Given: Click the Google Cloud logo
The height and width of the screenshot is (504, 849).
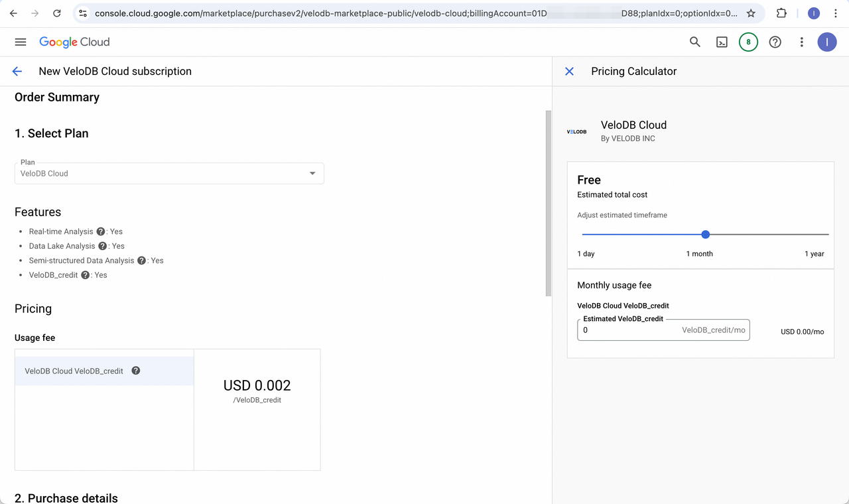Looking at the screenshot, I should point(74,42).
